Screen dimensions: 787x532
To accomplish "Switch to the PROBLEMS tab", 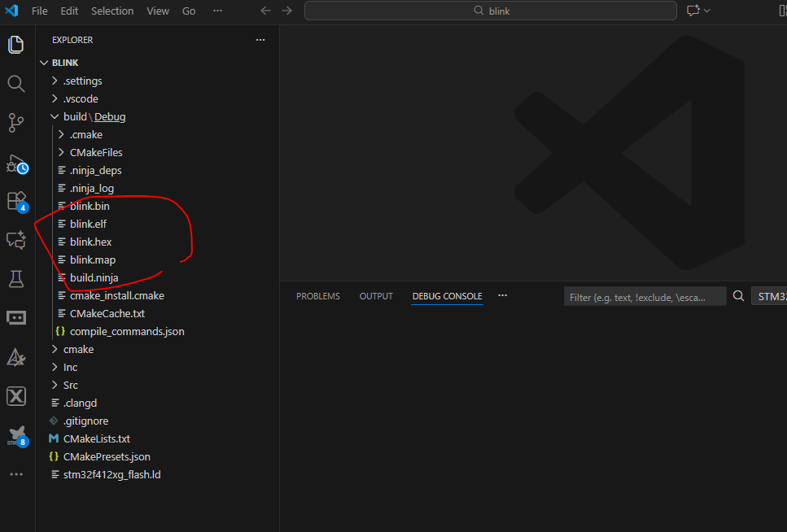I will coord(318,296).
